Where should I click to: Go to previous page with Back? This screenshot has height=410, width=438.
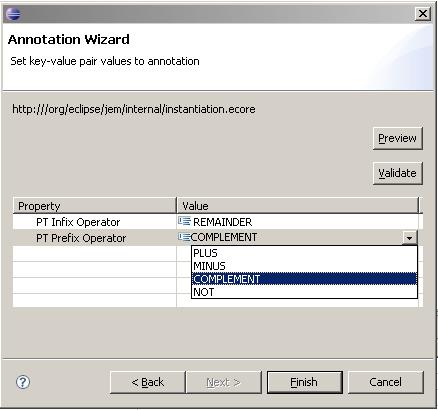(147, 382)
